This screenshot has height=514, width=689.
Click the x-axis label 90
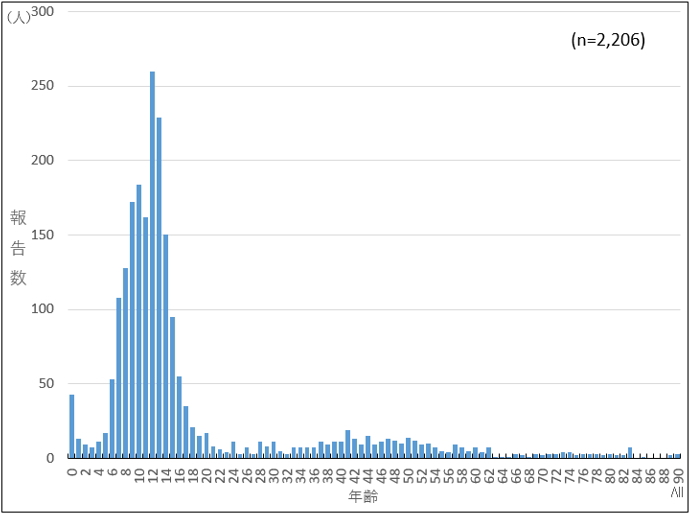pos(677,475)
